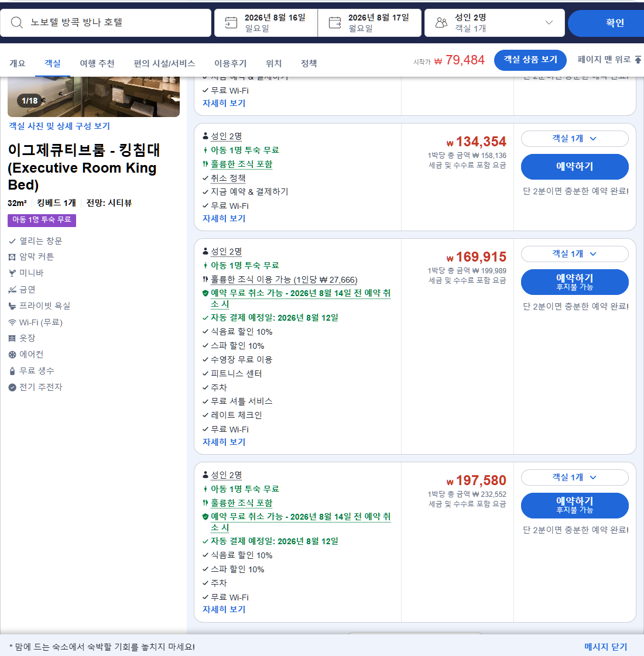Book the ₩197,580 room with 예약하기
This screenshot has height=656, width=644.
point(574,506)
